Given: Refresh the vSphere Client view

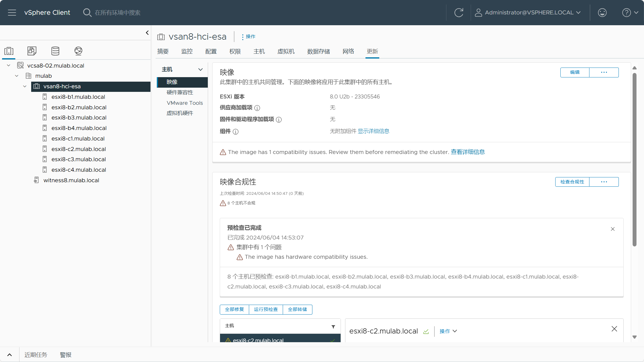Looking at the screenshot, I should click(x=459, y=13).
